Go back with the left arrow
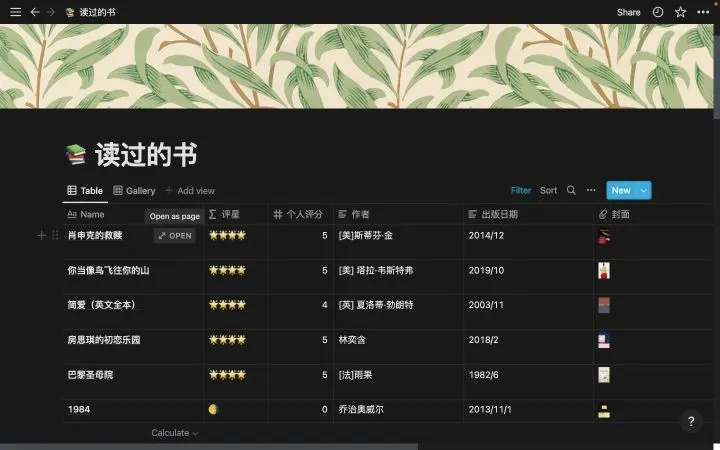 pos(35,12)
